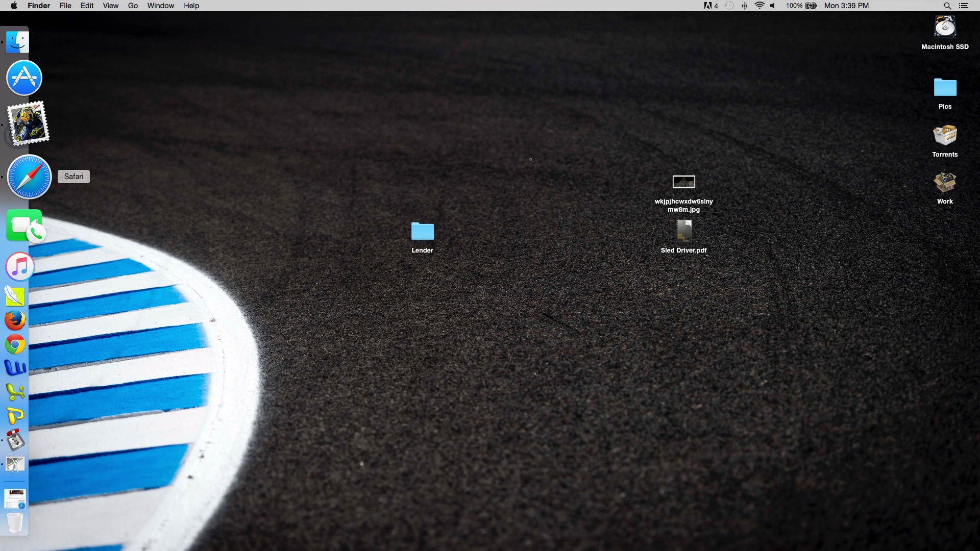Open Notification Center

tap(964, 6)
